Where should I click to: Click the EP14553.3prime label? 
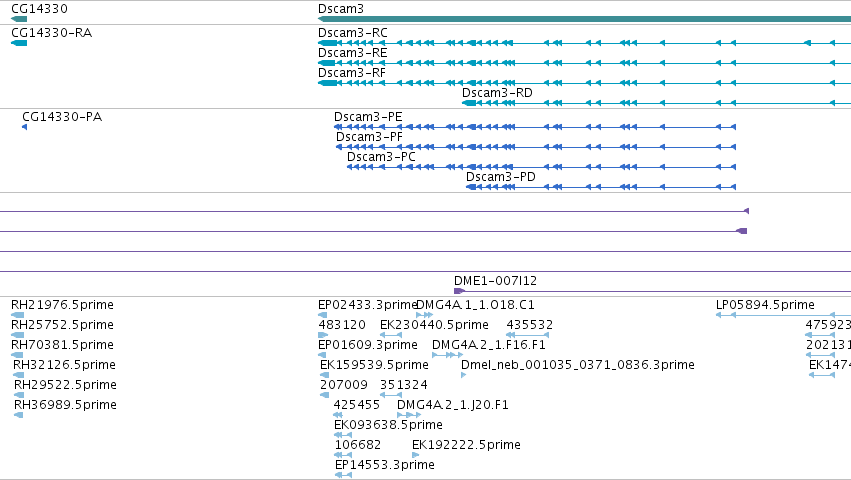coord(385,465)
